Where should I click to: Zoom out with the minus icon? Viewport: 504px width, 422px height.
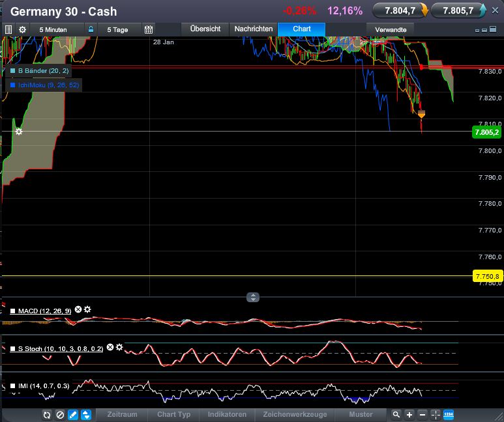[422, 415]
